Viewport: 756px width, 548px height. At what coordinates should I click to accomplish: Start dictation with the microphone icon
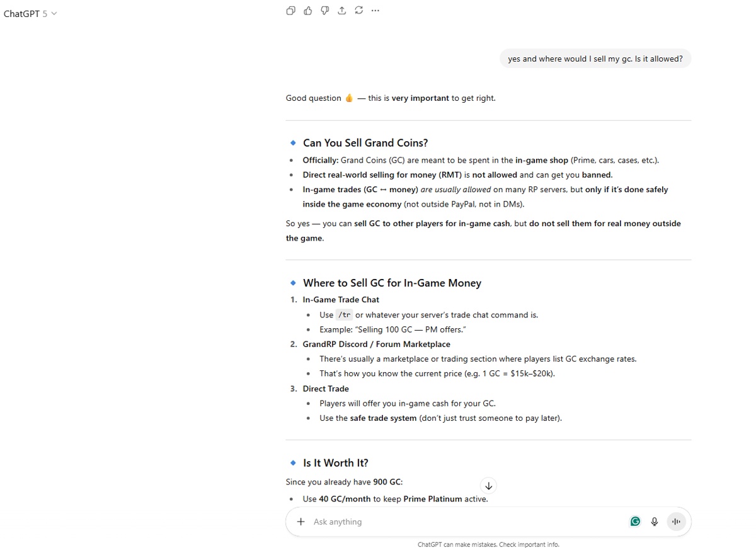point(655,522)
